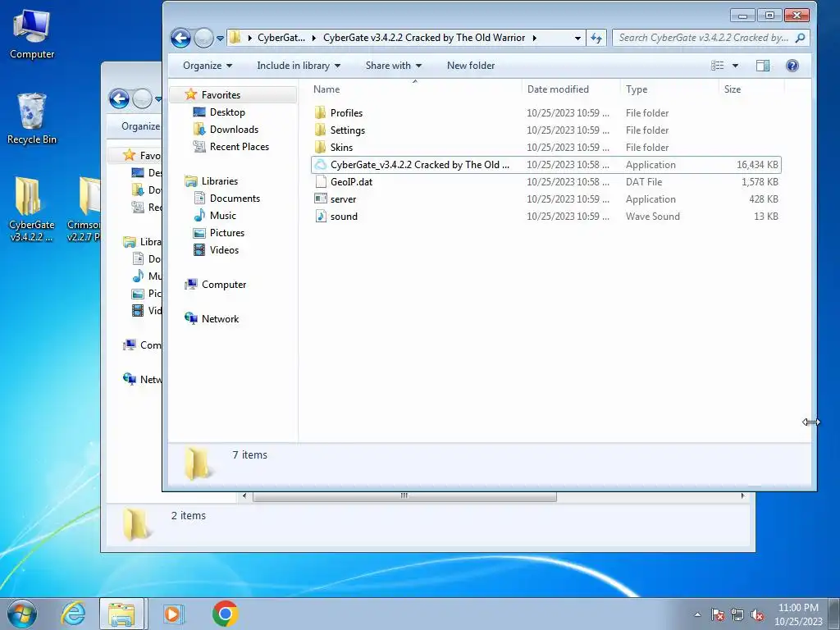Open the view options dropdown arrow
The width and height of the screenshot is (840, 630).
[736, 66]
